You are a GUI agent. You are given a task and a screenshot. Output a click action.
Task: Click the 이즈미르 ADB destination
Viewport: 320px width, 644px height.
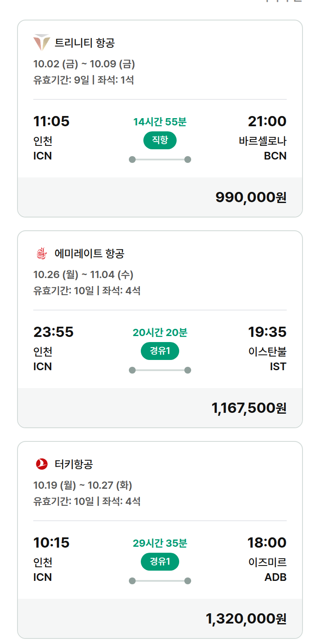pos(268,569)
